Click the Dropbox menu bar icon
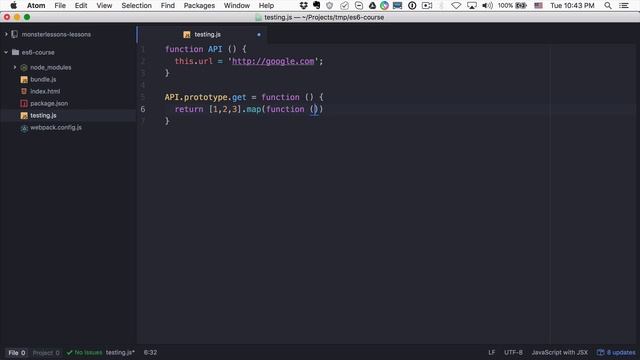The image size is (640, 360). (x=303, y=5)
